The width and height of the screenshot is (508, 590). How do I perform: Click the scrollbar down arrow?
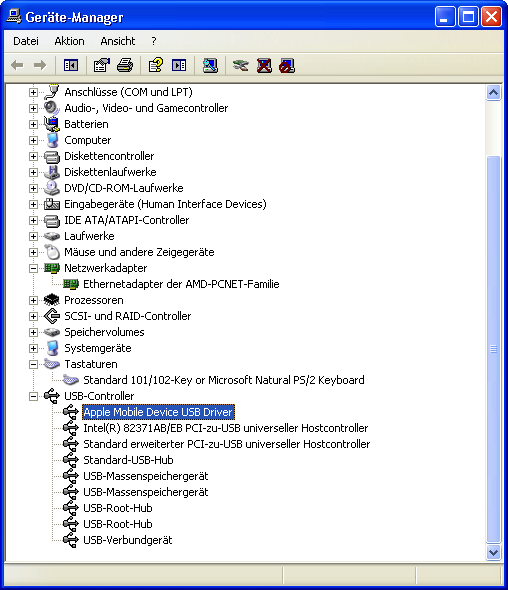(x=493, y=552)
